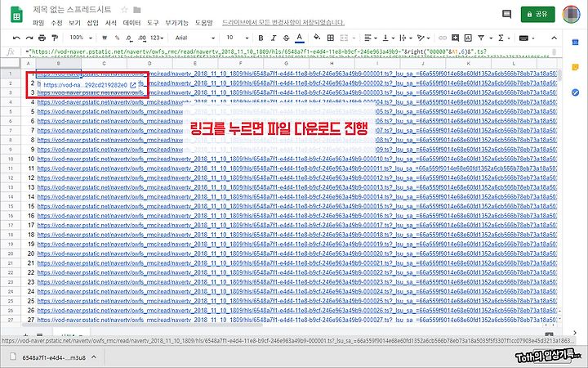This screenshot has width=588, height=368.
Task: Format as currency with ₩ button
Action: point(105,38)
